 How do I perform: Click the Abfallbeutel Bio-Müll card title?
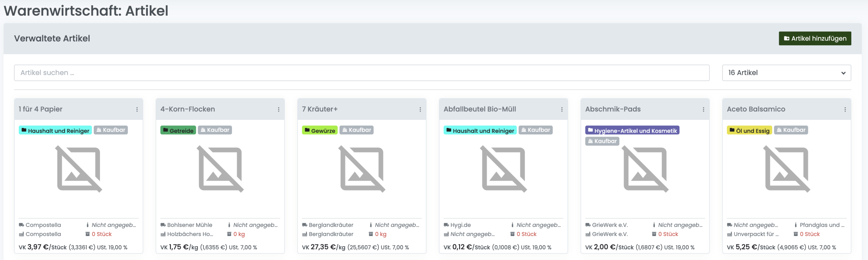coord(480,109)
